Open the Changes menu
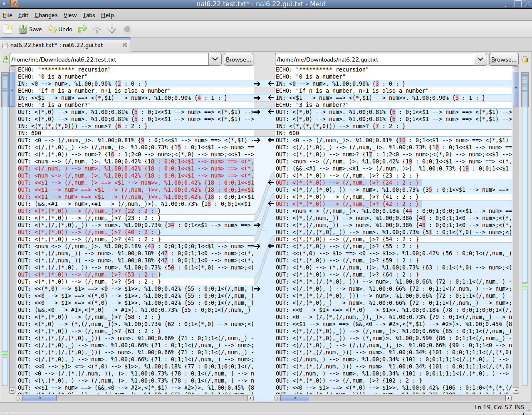 (x=46, y=15)
